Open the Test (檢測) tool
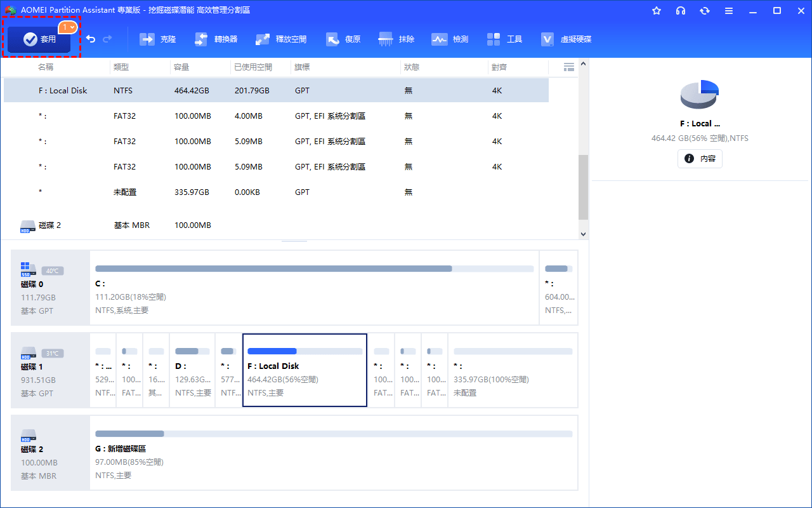 450,39
